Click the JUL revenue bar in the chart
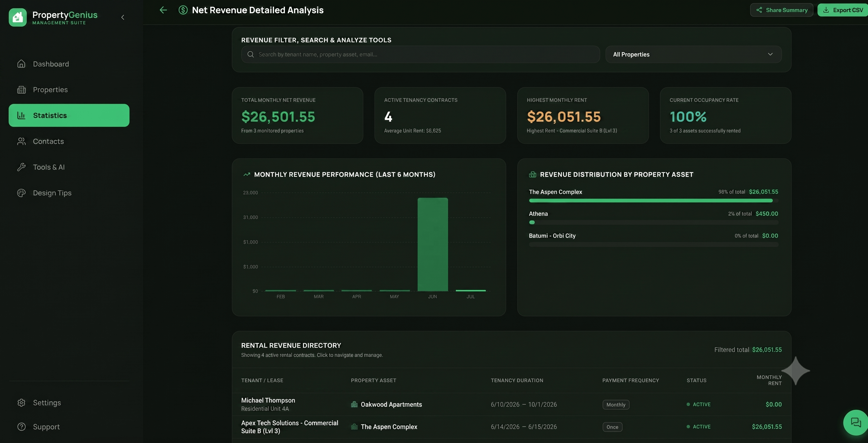Screen dimensions: 868x443 471,290
